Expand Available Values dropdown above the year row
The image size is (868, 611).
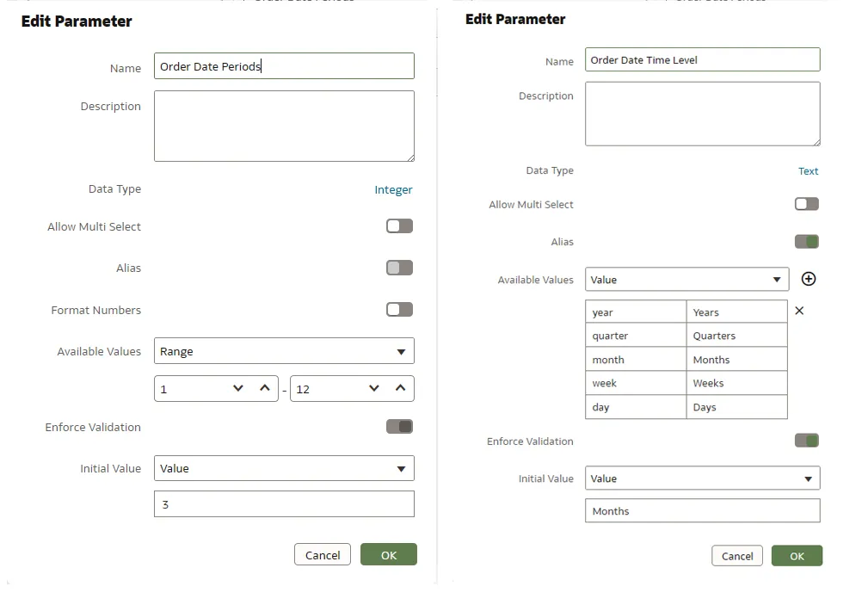click(686, 280)
